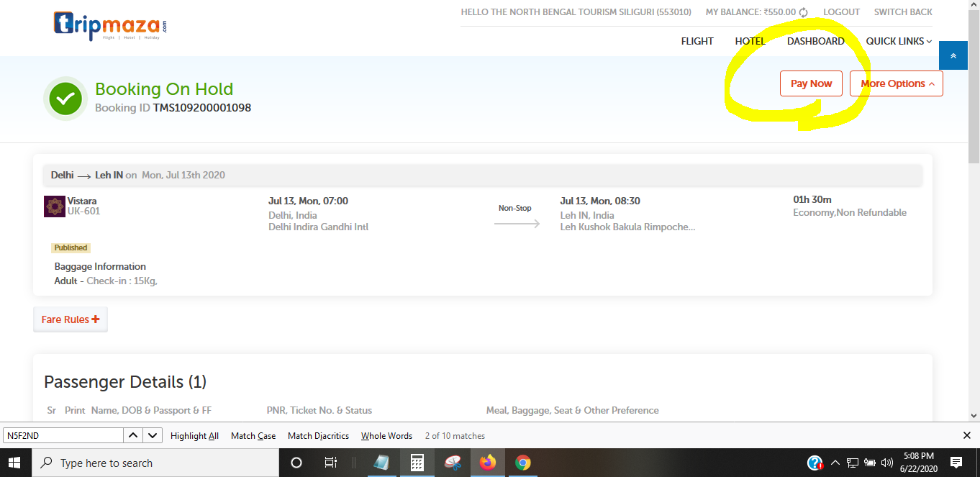
Task: Click '2 of 10 matches' status text
Action: coord(455,436)
